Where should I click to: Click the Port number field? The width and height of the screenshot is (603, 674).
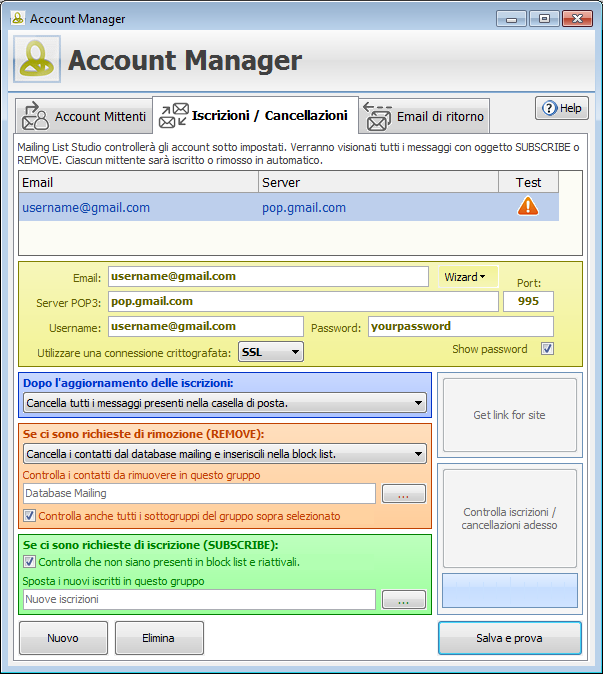coord(528,301)
